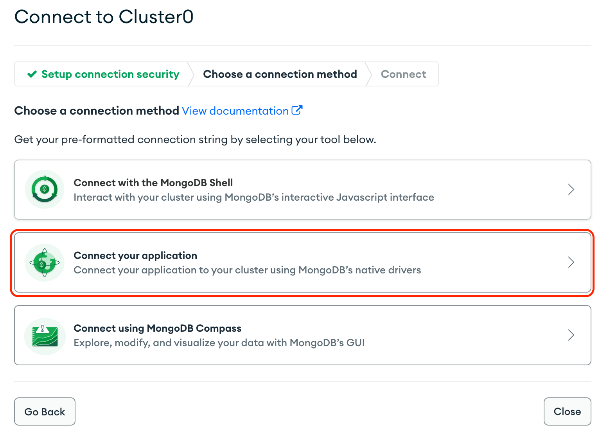The height and width of the screenshot is (431, 600).
Task: Click the Compass description about MongoDB's GUI
Action: 219,343
